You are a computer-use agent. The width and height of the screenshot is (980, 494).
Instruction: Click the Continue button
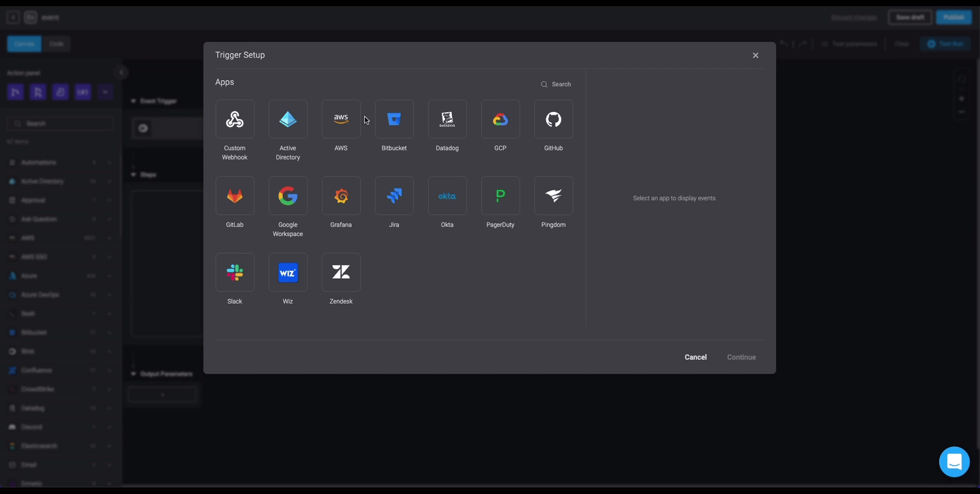coord(741,357)
